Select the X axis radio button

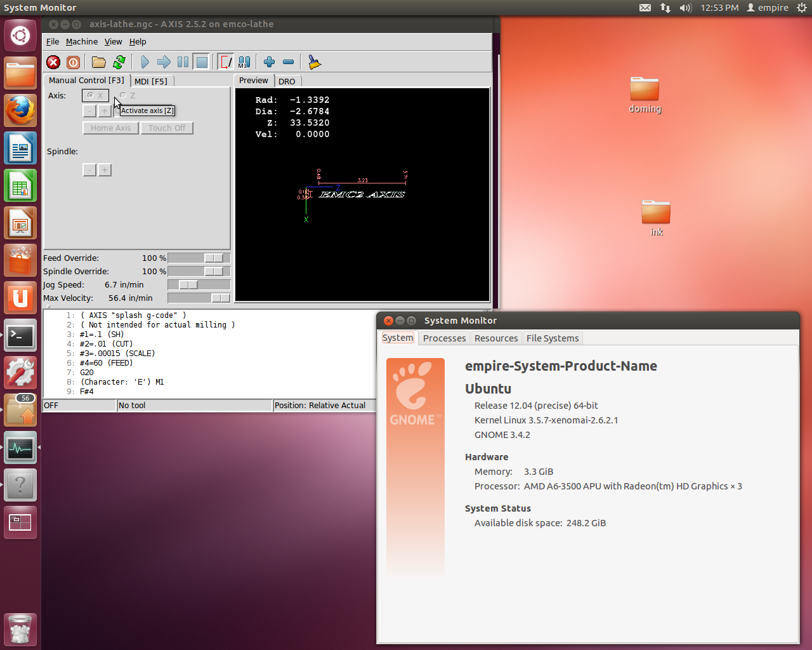[x=95, y=95]
